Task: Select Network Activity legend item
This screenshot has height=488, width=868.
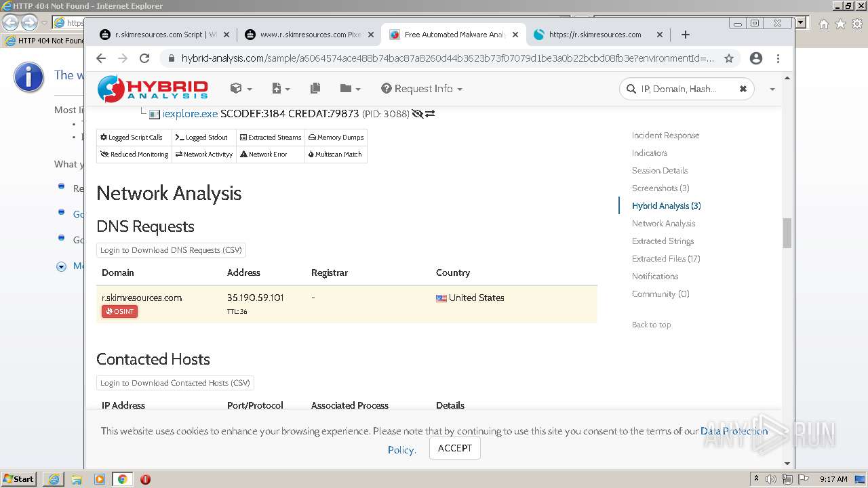Action: tap(203, 155)
